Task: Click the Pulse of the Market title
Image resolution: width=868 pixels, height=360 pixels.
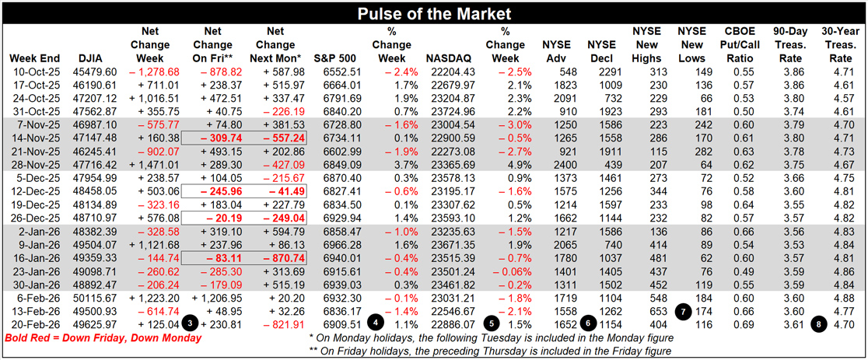Action: 433,14
